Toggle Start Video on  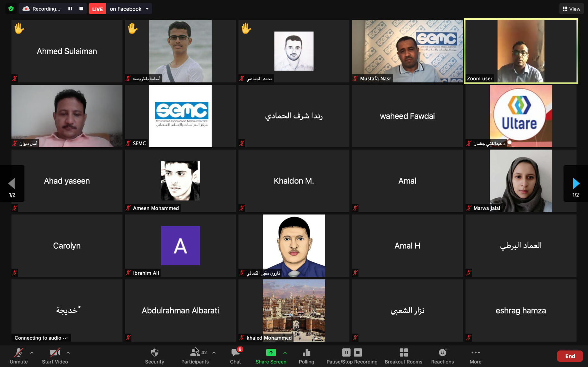55,356
